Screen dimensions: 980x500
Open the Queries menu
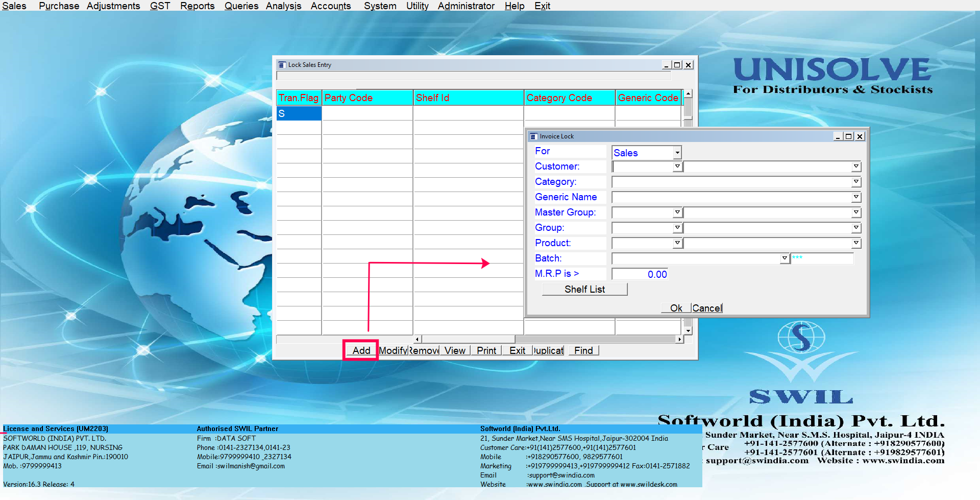tap(241, 6)
